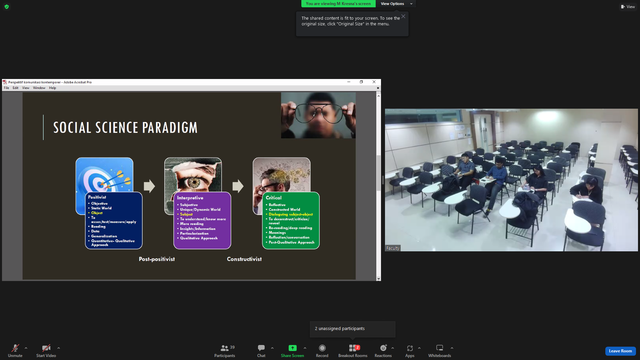The image size is (640, 360).
Task: Click the Interpretive purple text box
Action: tap(202, 221)
